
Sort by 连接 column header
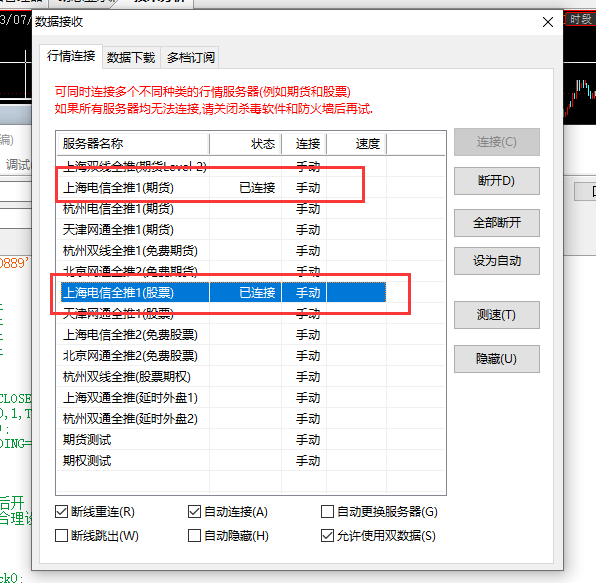pos(304,144)
